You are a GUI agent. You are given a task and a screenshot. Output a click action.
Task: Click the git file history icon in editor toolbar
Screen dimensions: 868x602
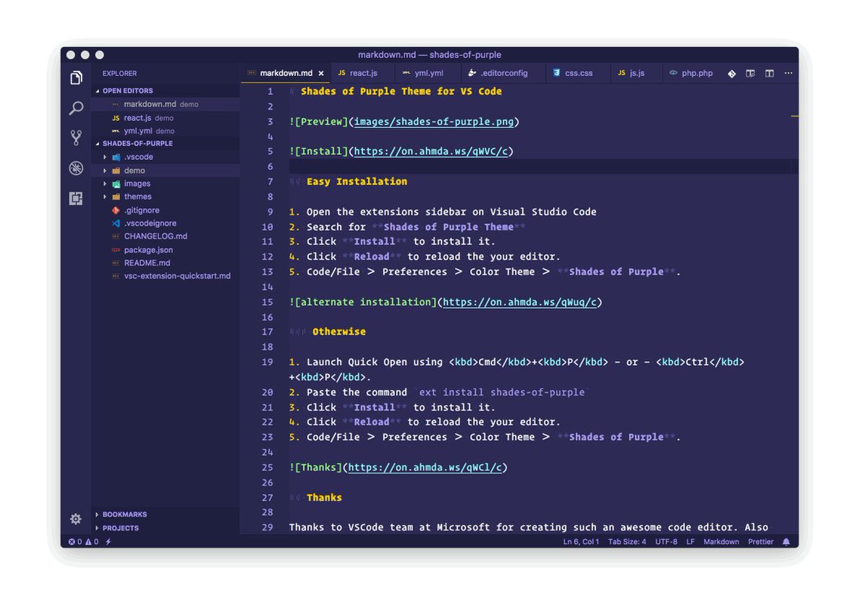[x=731, y=74]
